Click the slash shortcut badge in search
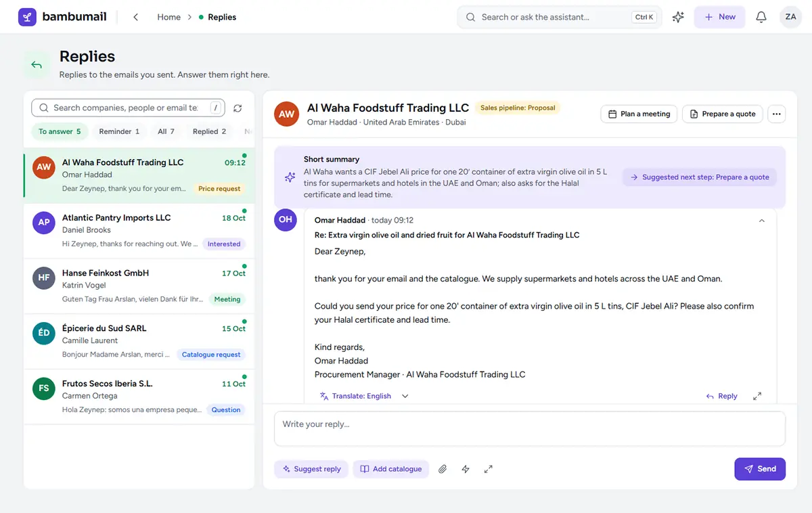The image size is (812, 513). click(215, 108)
